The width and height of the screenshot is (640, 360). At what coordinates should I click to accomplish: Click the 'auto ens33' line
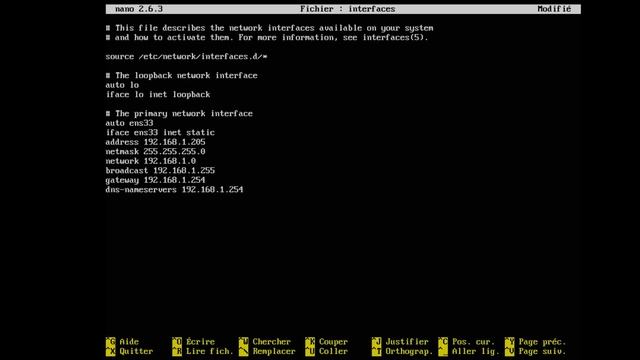pos(129,123)
